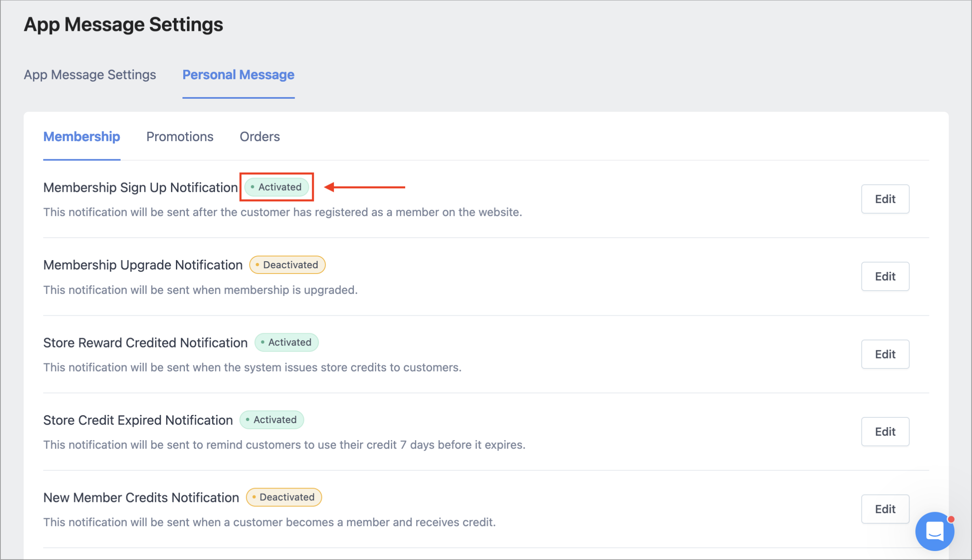Click description about system issuing store credits
Screen dimensions: 972x560
[x=252, y=367]
